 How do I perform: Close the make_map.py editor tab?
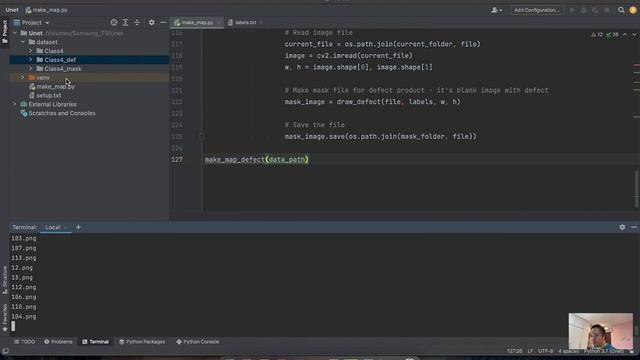(218, 22)
